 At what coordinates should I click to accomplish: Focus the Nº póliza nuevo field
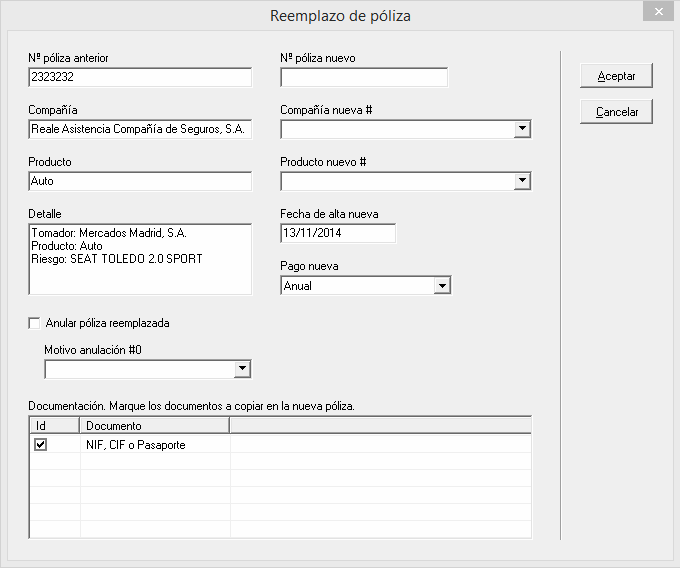pos(364,77)
